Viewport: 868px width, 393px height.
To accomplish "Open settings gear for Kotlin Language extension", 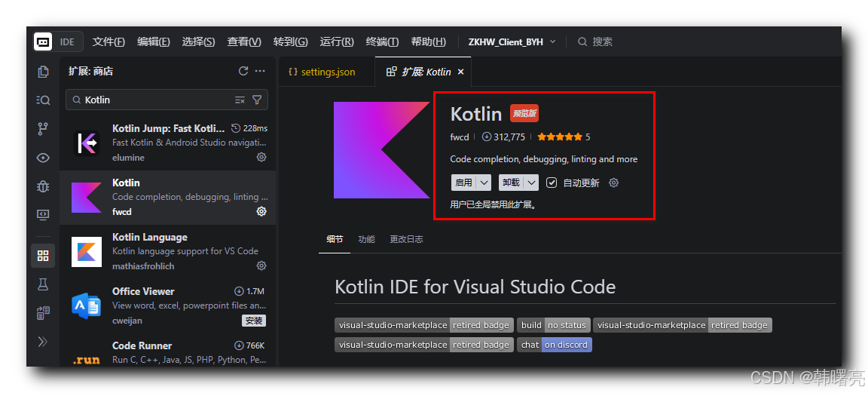I will [x=261, y=266].
